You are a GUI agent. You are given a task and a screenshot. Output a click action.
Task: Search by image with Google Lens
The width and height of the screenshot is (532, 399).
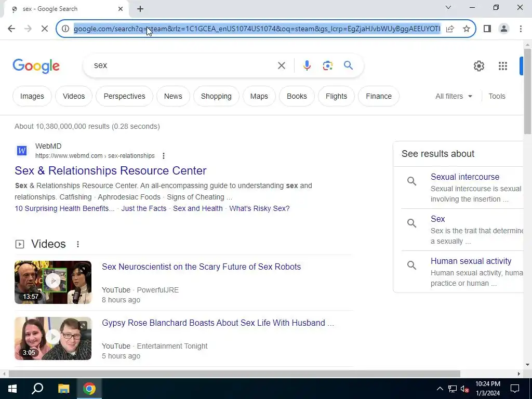[x=327, y=65]
